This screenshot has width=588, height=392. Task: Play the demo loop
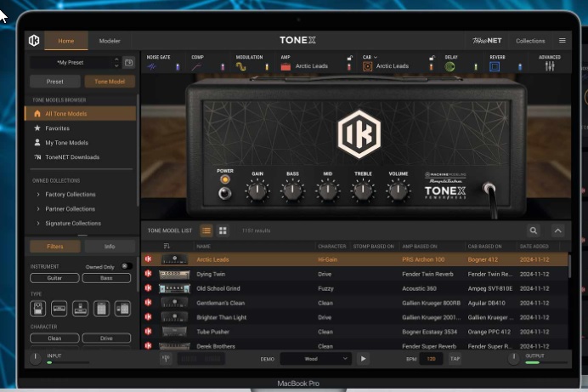pos(363,359)
